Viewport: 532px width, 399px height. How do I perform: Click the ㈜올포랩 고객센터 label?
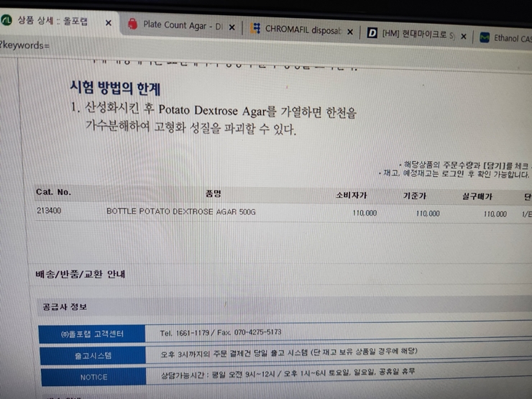[92, 334]
